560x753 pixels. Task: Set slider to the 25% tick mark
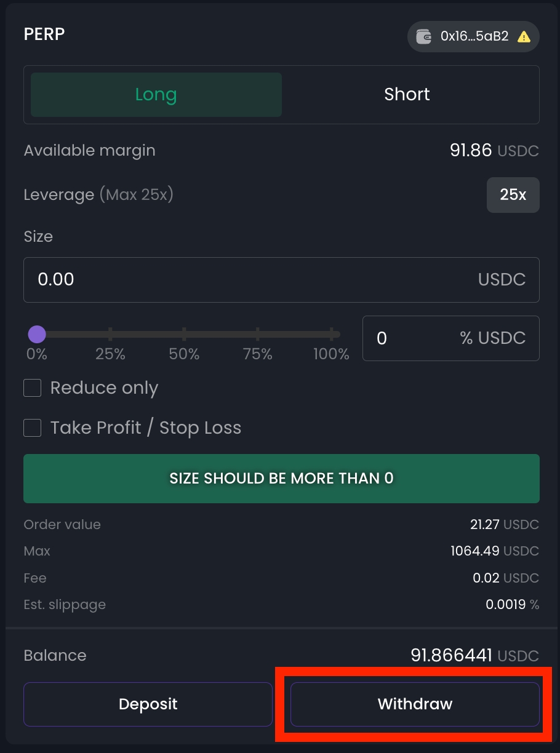pos(110,335)
